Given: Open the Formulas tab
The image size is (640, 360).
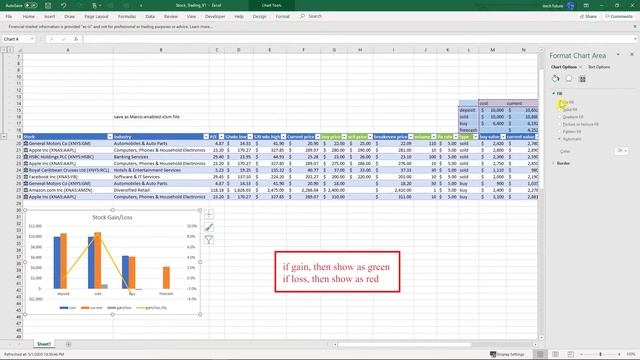Looking at the screenshot, I should pos(127,16).
